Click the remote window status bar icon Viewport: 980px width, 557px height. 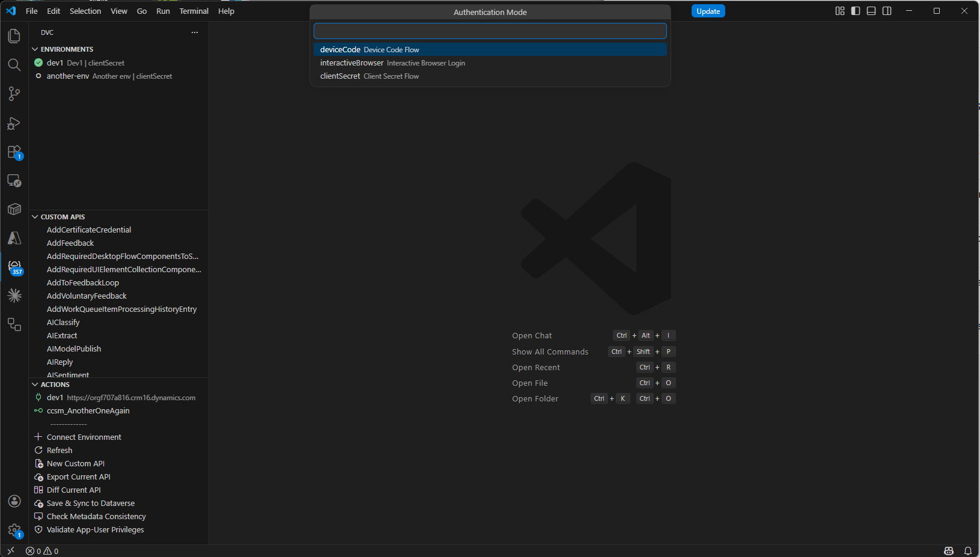(x=10, y=551)
